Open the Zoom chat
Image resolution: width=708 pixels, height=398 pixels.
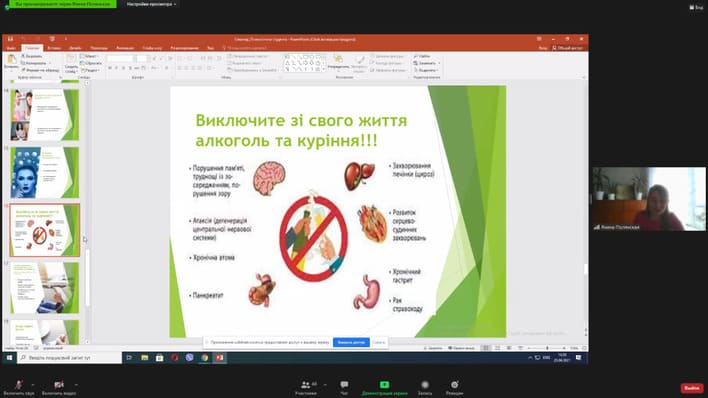[344, 387]
